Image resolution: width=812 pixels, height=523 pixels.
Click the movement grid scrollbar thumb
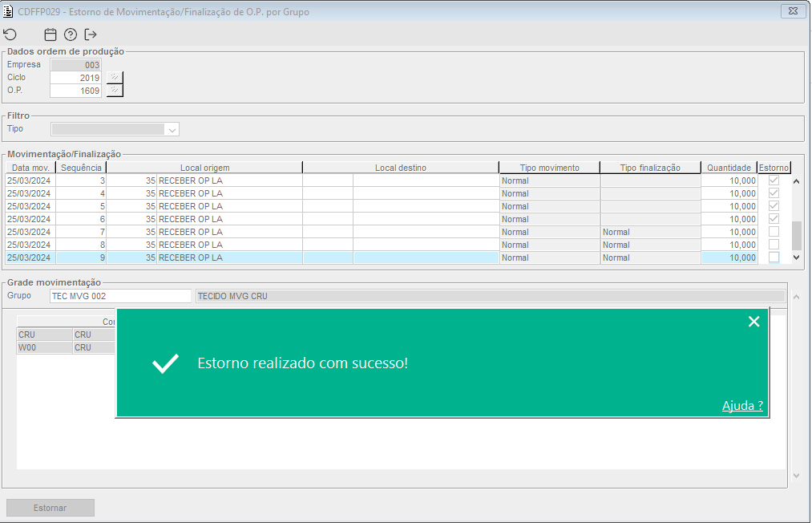[x=797, y=235]
